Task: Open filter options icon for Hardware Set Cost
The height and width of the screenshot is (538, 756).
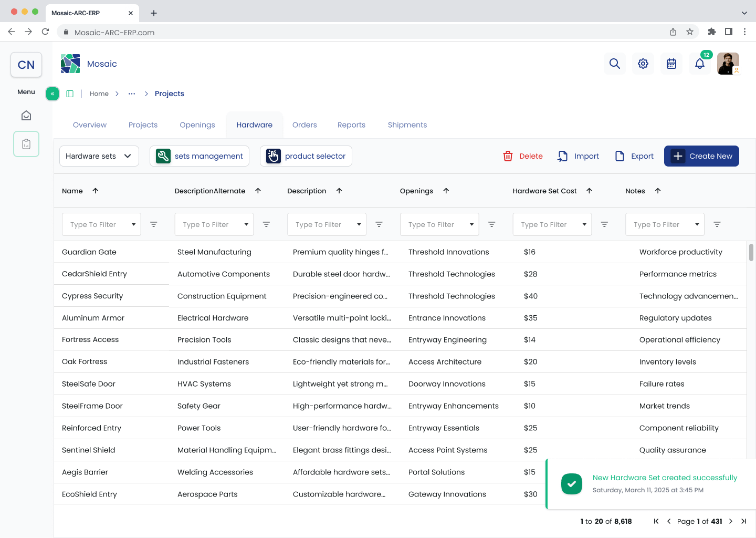Action: (x=605, y=224)
